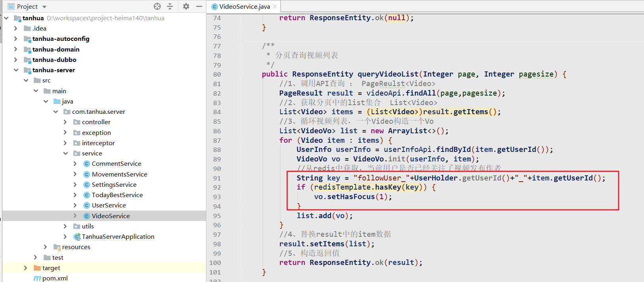
Task: Collapse the src folder arrow
Action: point(26,80)
